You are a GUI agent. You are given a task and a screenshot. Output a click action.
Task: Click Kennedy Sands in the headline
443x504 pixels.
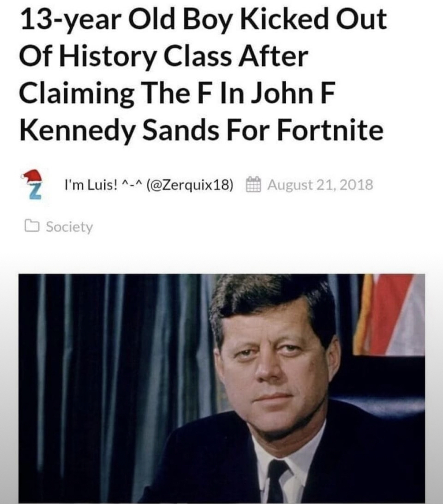119,131
